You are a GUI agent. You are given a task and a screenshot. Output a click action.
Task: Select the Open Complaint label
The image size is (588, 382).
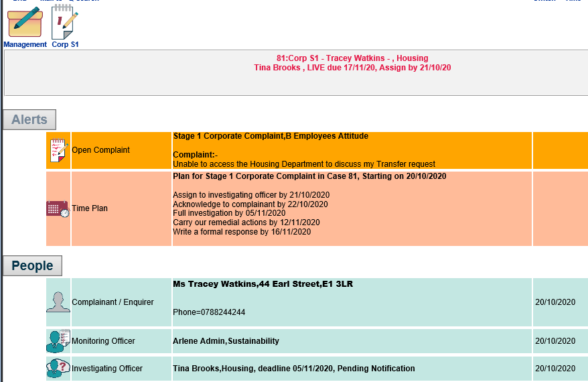tap(100, 150)
